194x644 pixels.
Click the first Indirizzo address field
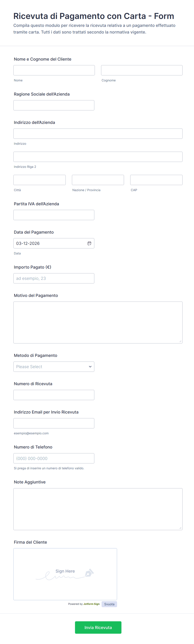[98, 133]
